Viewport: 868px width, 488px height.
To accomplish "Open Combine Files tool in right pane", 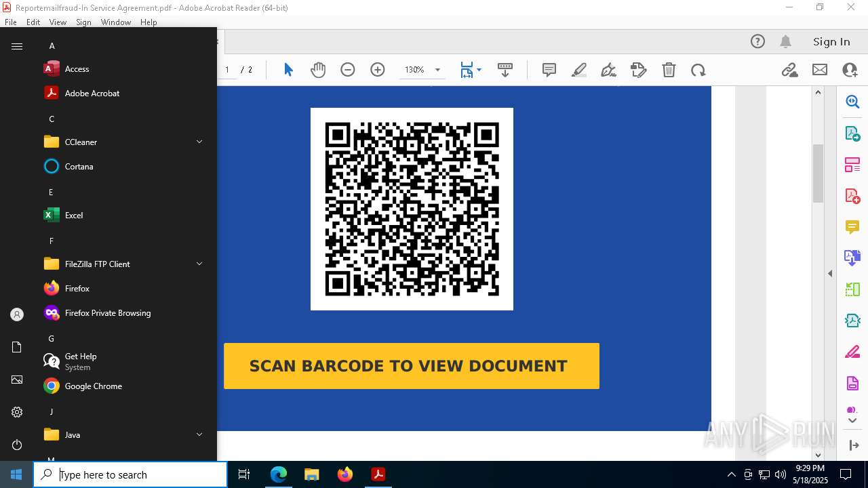I will [x=852, y=258].
